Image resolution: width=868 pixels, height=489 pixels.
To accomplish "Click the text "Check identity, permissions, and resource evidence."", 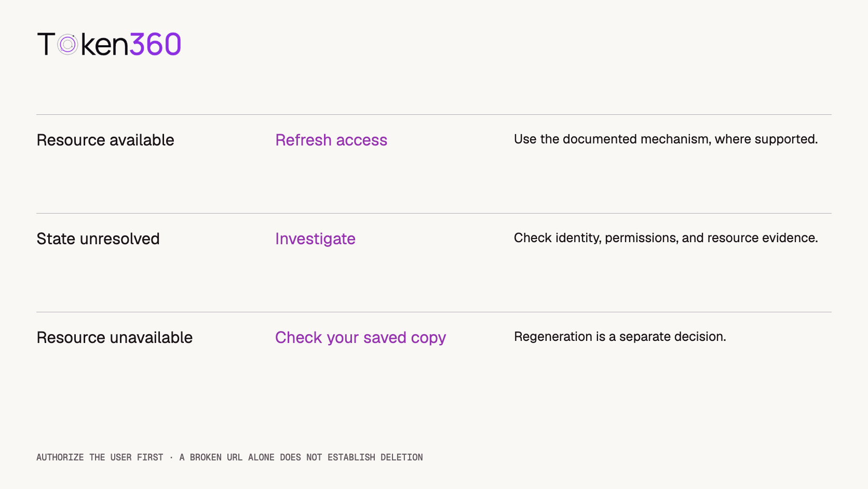I will 666,238.
